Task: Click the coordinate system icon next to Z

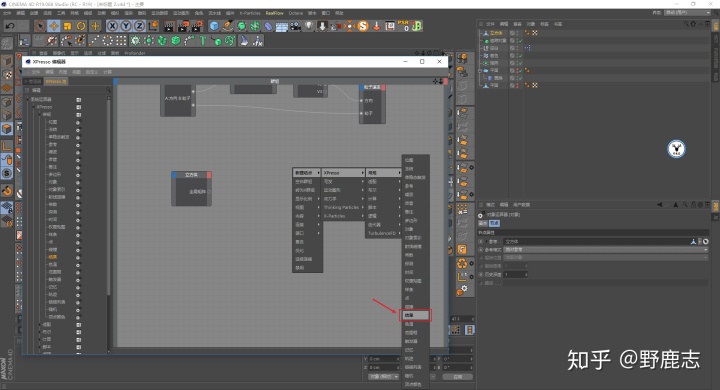Action: click(x=153, y=26)
